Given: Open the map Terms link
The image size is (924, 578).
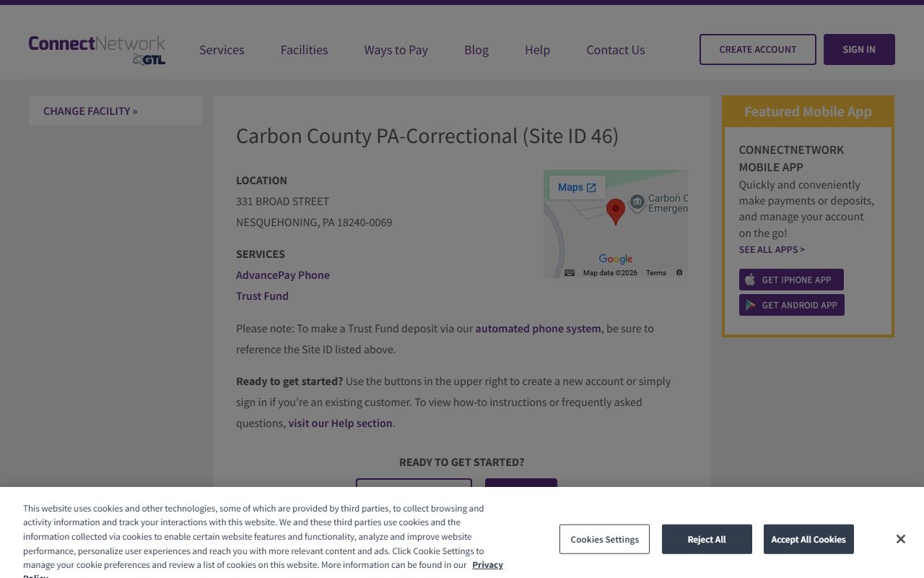Looking at the screenshot, I should [x=656, y=272].
